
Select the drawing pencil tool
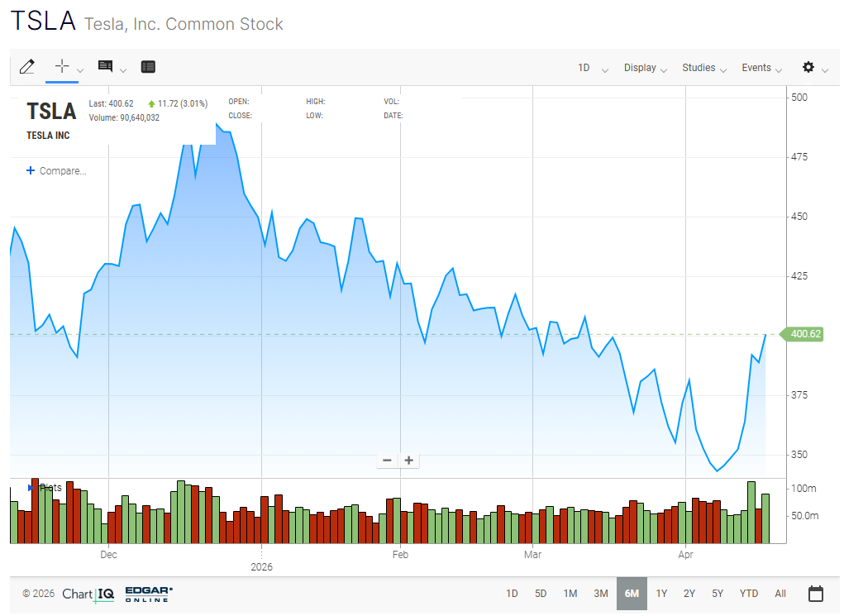(x=27, y=67)
